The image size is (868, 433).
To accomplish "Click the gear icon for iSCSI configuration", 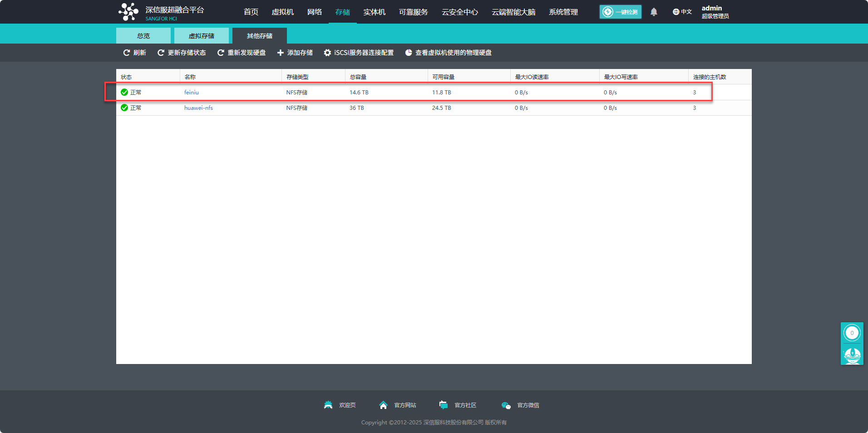I will [x=327, y=53].
